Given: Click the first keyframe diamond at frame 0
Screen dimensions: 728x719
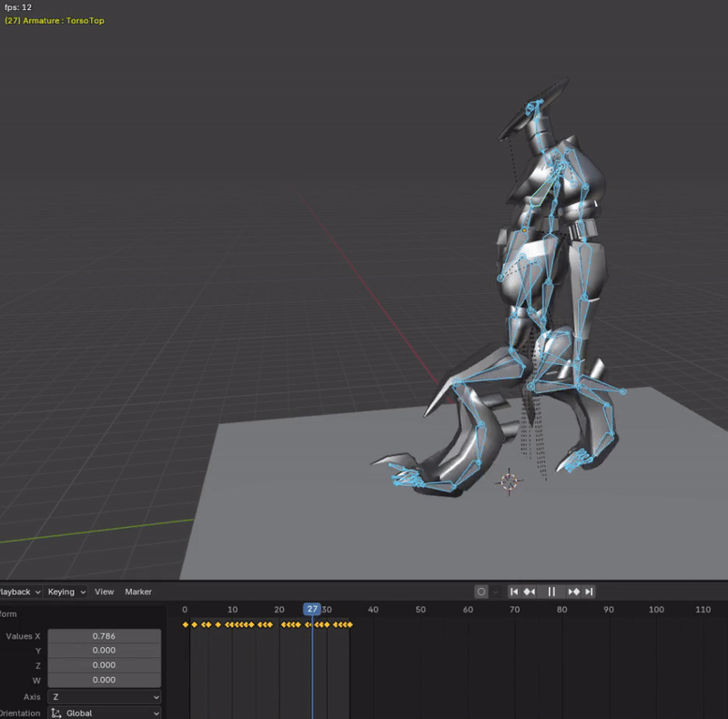Looking at the screenshot, I should (186, 624).
